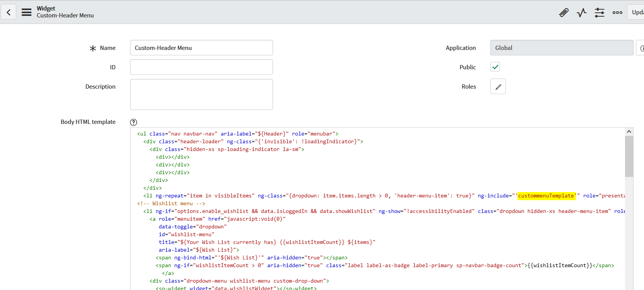Image resolution: width=644 pixels, height=290 pixels.
Task: Open the form context hamburger menu
Action: tap(26, 12)
